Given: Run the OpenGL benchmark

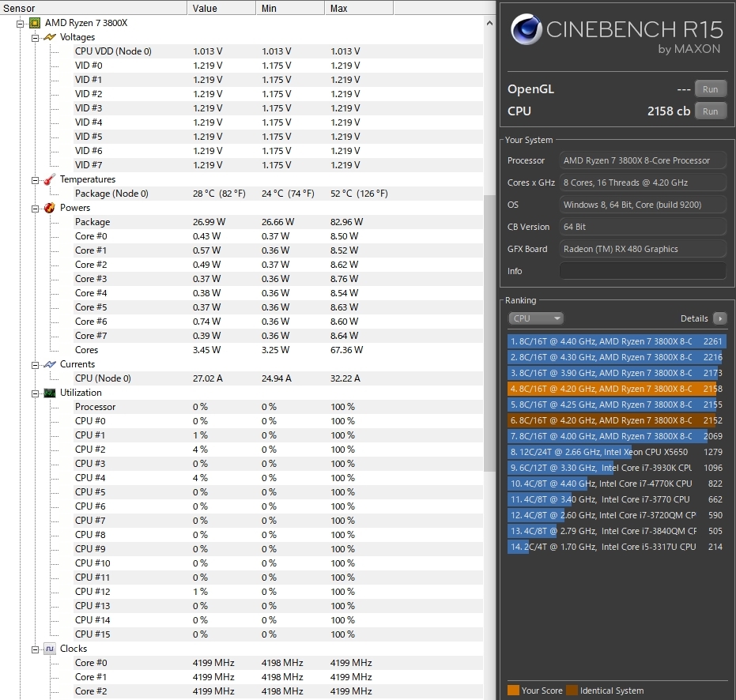Looking at the screenshot, I should coord(710,89).
